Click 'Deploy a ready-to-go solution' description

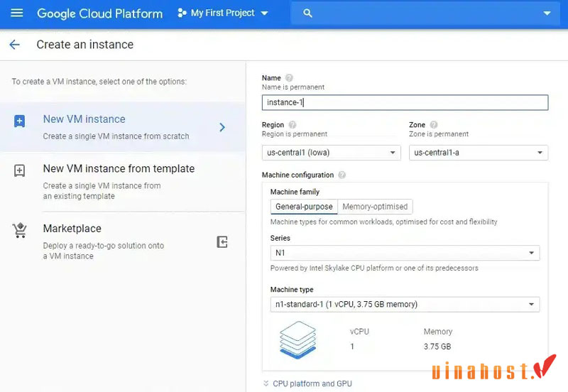click(x=103, y=251)
